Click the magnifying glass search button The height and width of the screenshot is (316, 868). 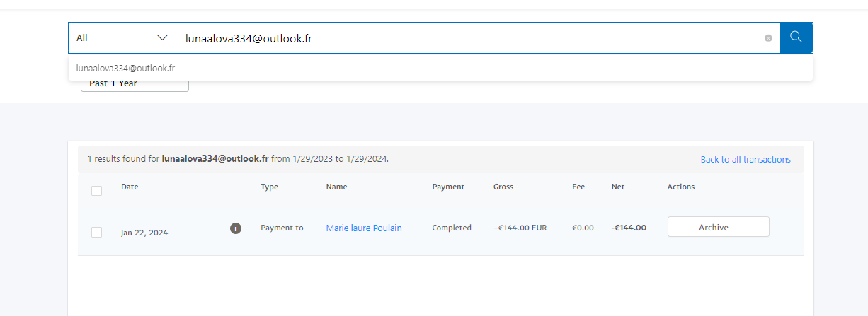point(796,37)
